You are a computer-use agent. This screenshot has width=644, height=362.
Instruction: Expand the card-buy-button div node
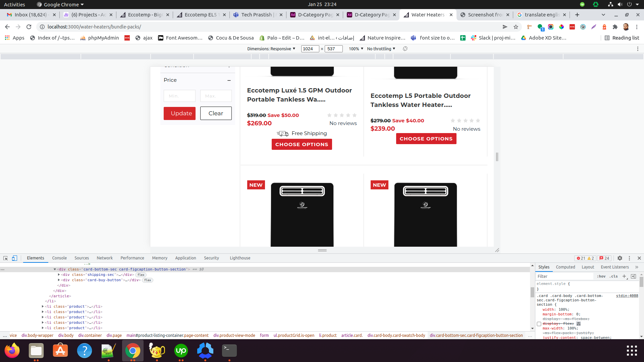click(59, 280)
